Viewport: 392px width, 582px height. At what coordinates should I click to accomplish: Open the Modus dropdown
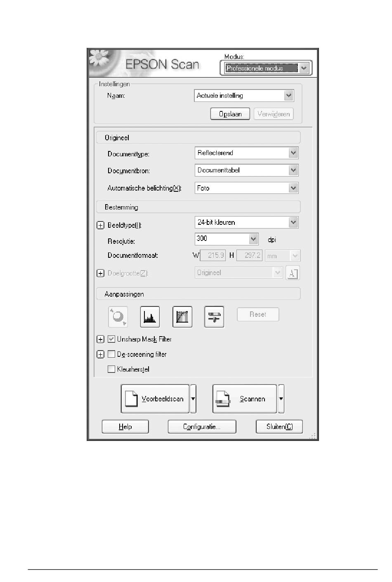(x=304, y=68)
